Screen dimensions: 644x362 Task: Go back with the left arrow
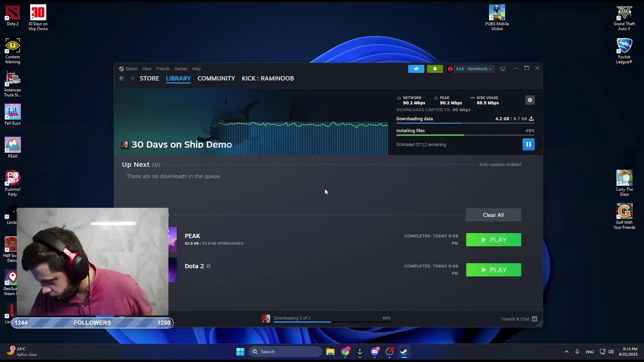tap(122, 78)
